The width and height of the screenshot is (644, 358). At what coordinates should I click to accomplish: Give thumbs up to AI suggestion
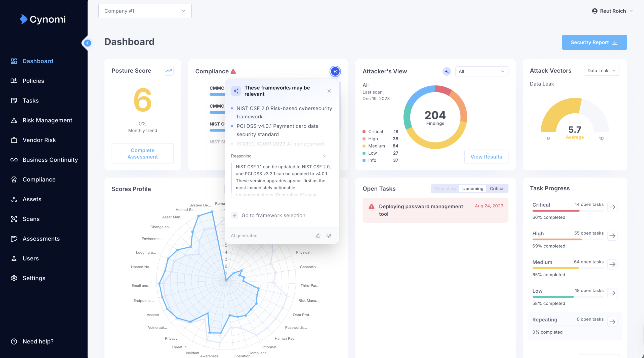(318, 236)
